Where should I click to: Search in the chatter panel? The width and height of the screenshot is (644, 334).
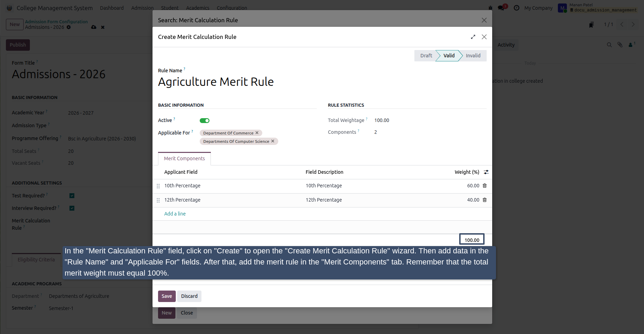609,45
